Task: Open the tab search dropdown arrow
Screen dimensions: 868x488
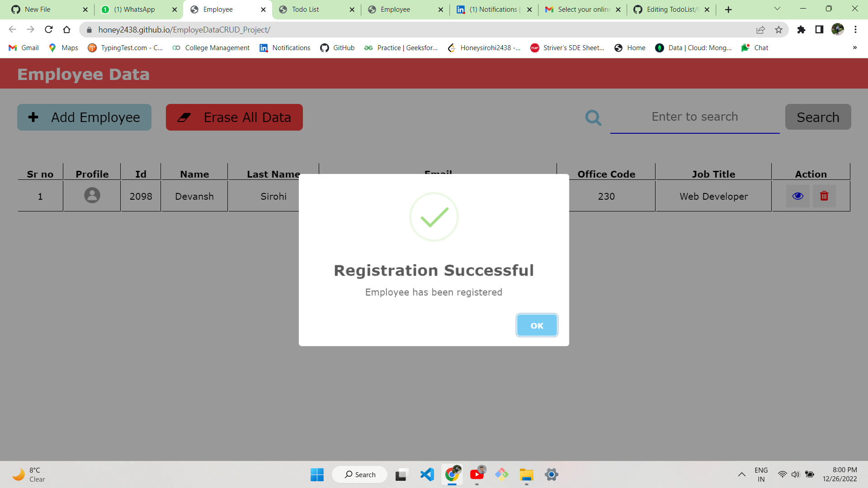Action: [777, 9]
